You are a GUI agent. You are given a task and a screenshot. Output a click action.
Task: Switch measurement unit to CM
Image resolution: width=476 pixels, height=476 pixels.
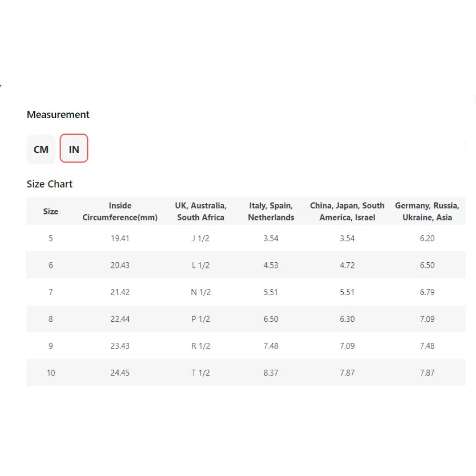(41, 149)
